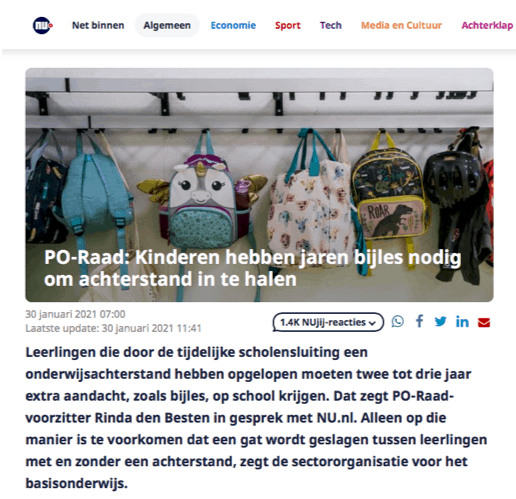Expand the 1.4K NUjij-reacties dropdown

tap(328, 322)
